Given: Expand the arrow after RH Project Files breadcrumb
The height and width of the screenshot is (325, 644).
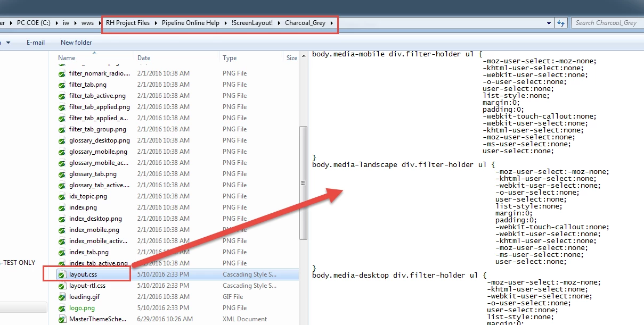Looking at the screenshot, I should point(156,23).
